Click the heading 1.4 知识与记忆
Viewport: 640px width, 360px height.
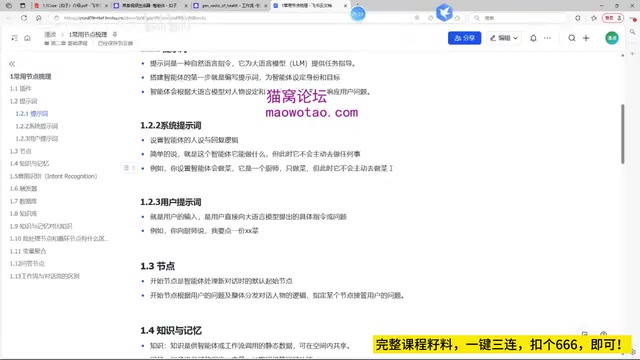(171, 330)
